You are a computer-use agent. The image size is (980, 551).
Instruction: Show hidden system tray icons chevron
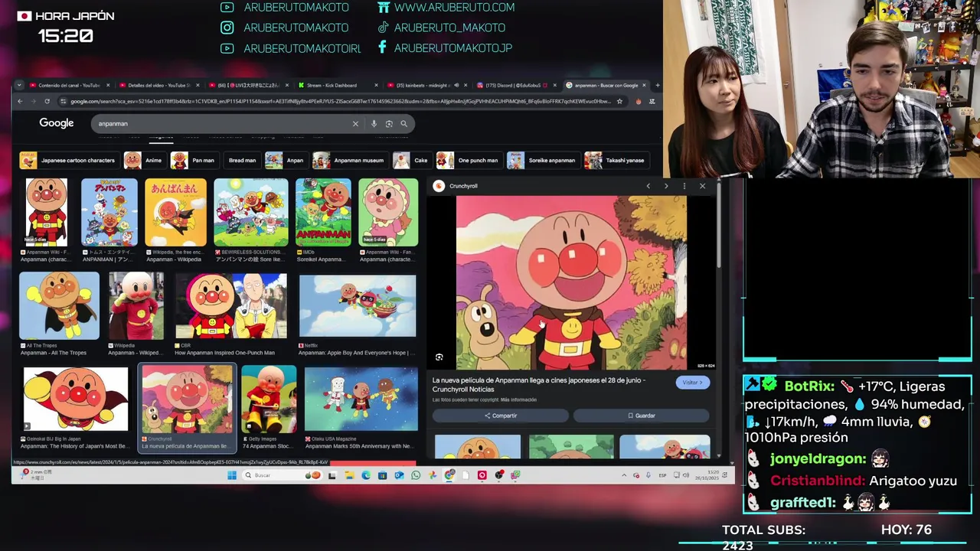pyautogui.click(x=624, y=475)
